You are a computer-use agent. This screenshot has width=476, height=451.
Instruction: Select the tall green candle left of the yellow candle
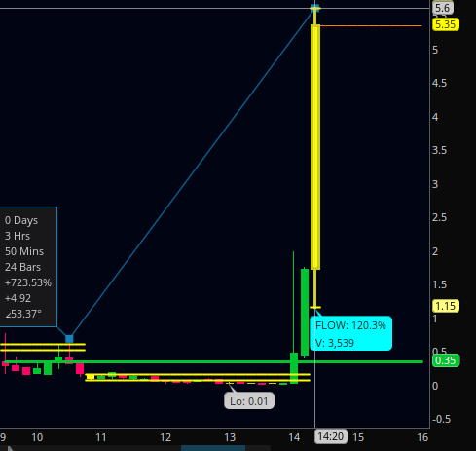(305, 313)
